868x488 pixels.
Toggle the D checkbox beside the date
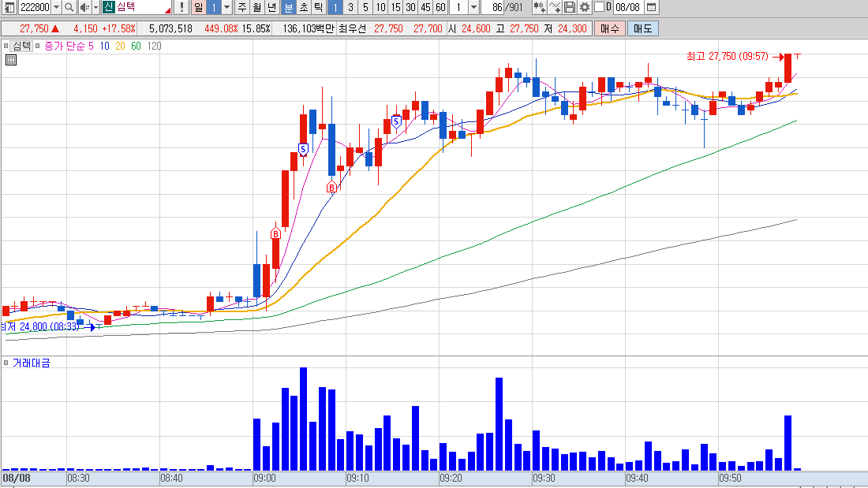(x=599, y=7)
